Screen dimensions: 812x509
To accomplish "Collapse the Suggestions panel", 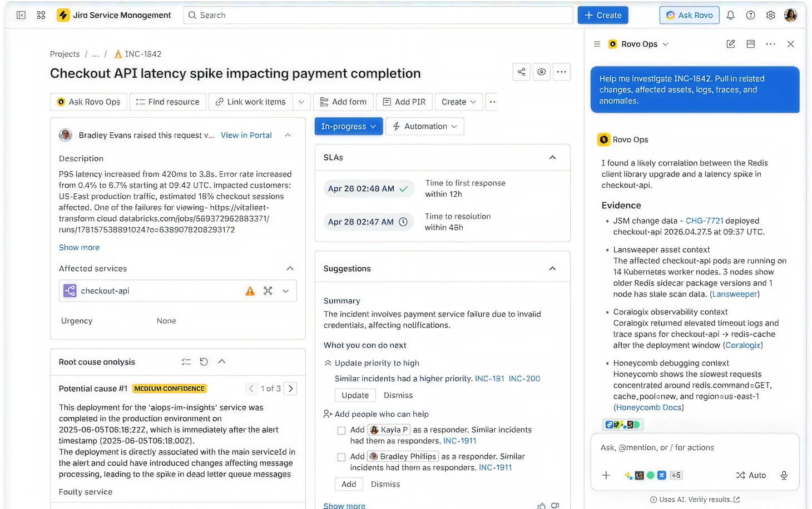I will coord(553,268).
